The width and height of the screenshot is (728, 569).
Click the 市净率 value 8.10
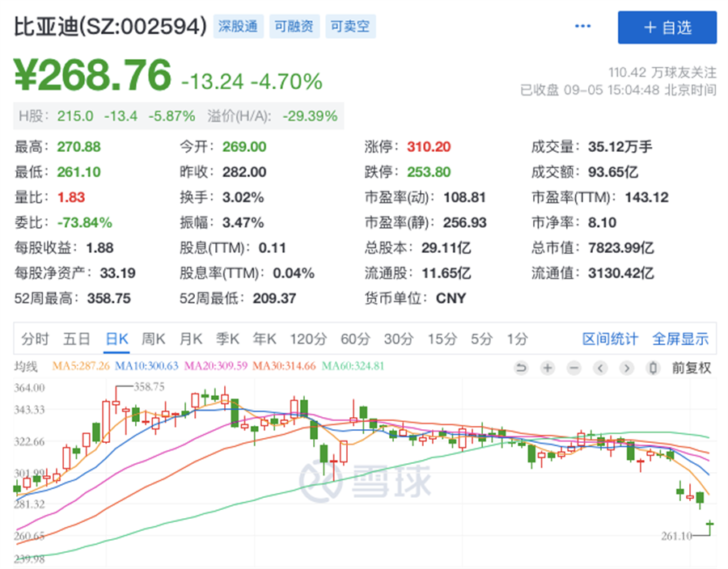pos(602,222)
